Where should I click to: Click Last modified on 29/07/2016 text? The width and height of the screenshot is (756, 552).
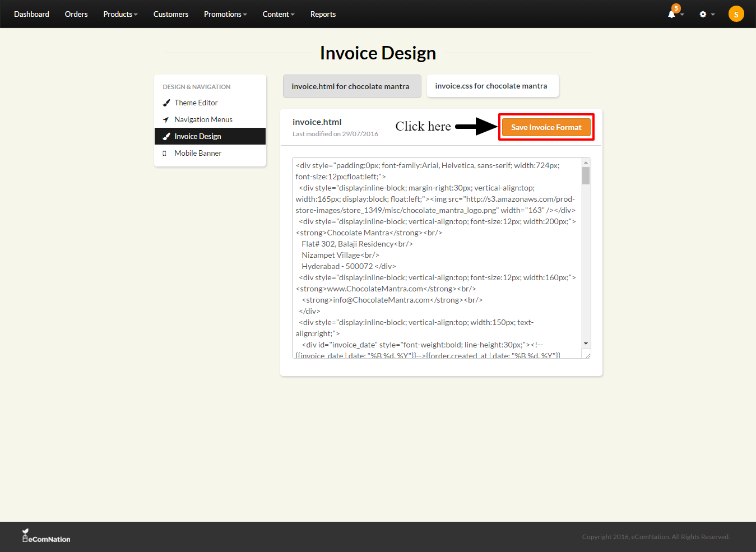pos(335,134)
